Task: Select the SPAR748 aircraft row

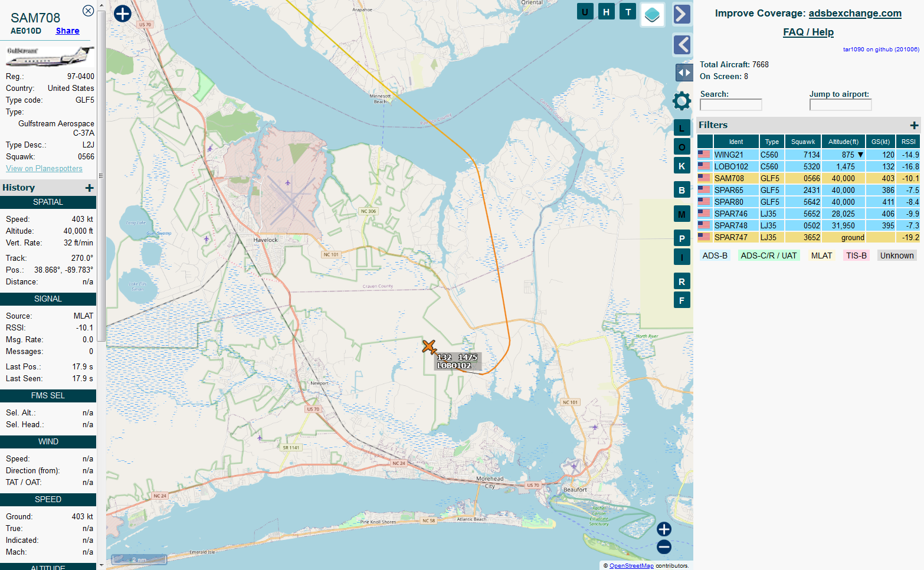Action: click(808, 225)
